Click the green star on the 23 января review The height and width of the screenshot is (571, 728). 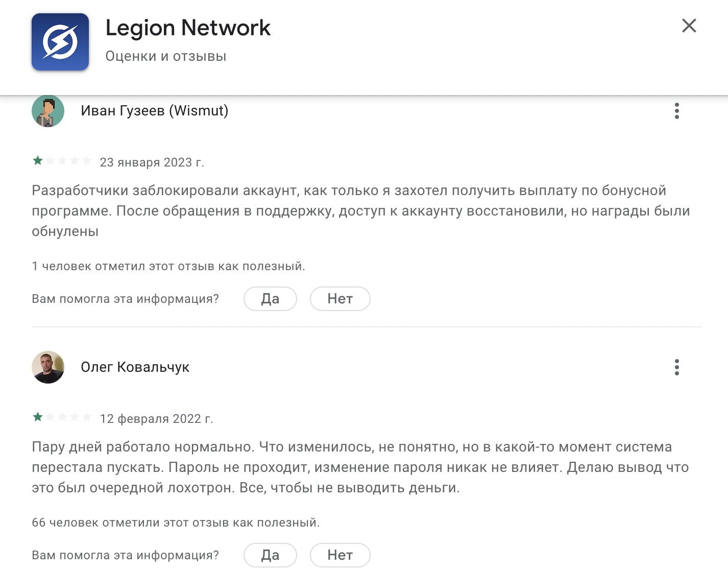38,161
